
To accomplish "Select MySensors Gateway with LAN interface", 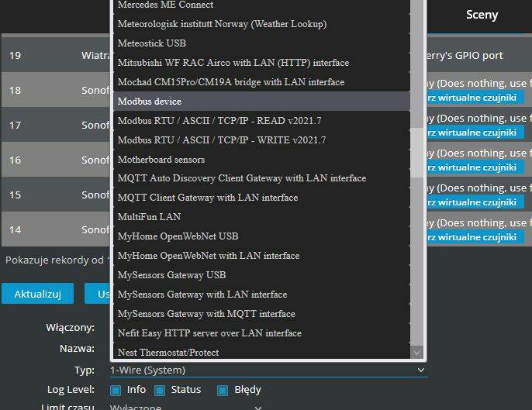I will pyautogui.click(x=261, y=295).
